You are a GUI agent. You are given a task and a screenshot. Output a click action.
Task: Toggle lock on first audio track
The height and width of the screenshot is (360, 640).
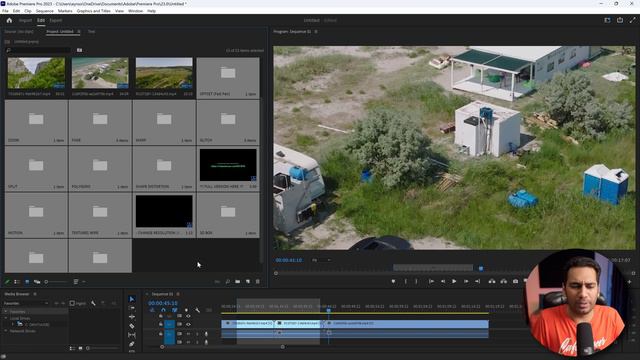point(161,334)
